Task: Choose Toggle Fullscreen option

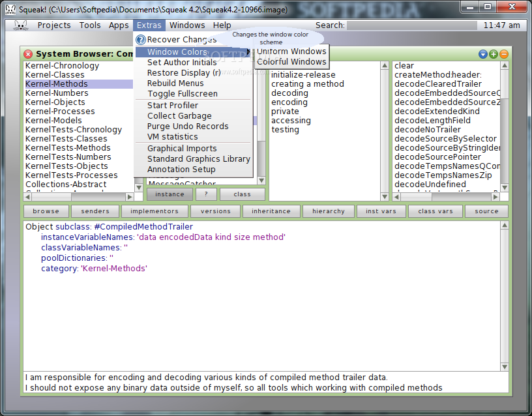Action: point(194,94)
